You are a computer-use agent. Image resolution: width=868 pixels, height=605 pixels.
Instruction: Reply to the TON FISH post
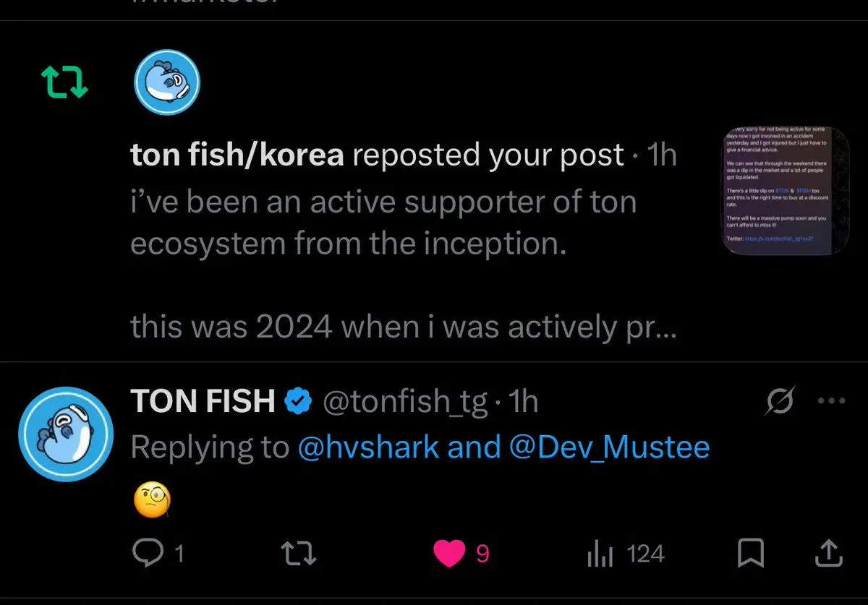(x=149, y=554)
